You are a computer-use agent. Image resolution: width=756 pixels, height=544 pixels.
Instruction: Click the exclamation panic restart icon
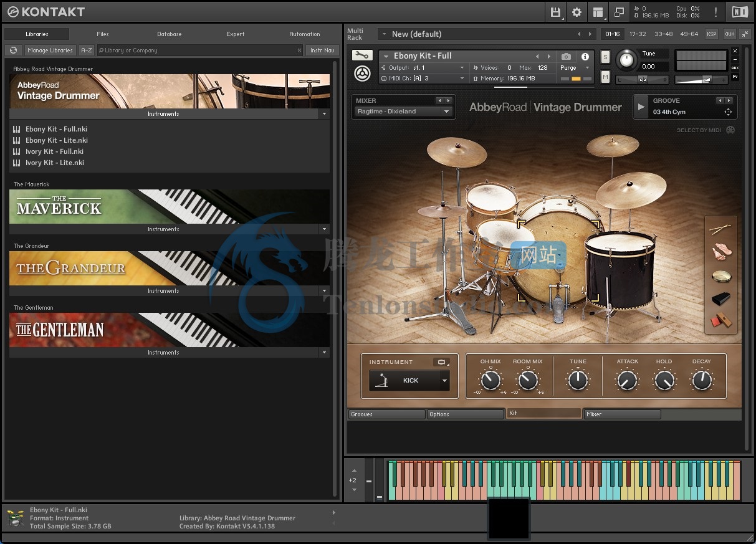(x=715, y=12)
